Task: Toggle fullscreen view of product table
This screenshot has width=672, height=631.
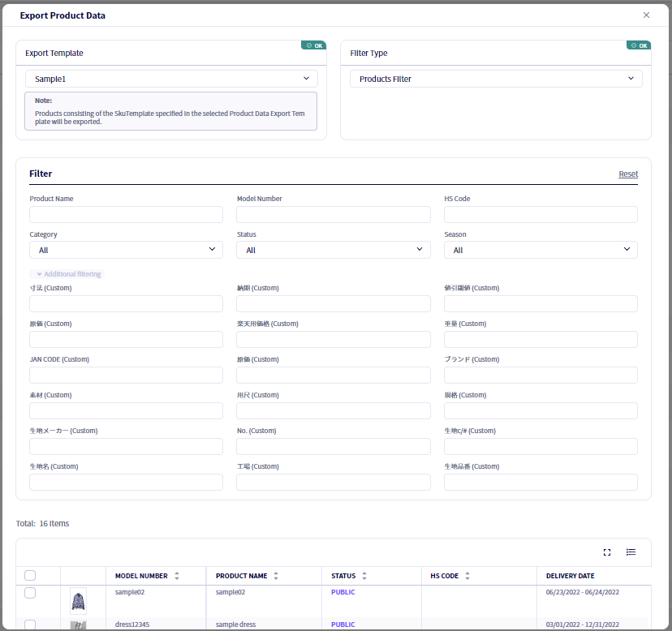Action: coord(607,552)
